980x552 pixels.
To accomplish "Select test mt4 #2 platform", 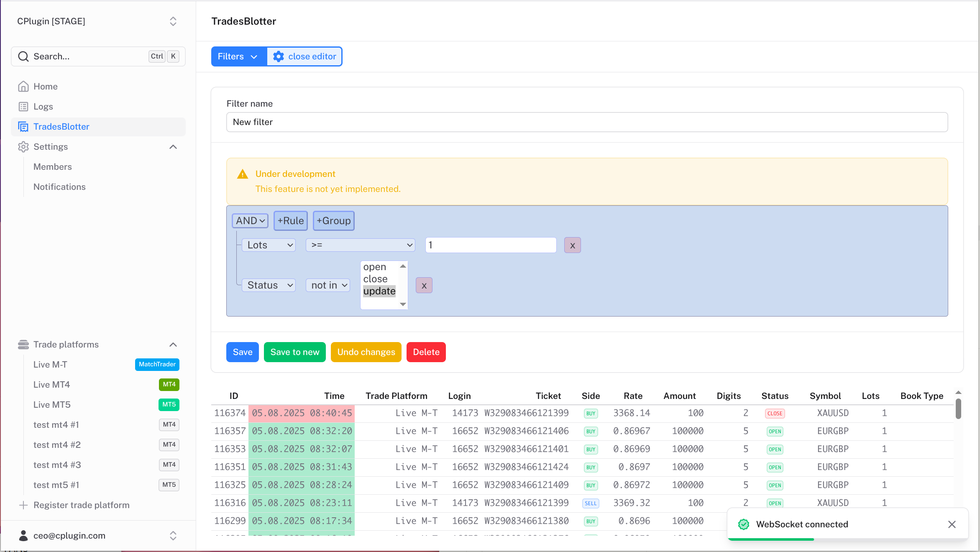I will (57, 445).
